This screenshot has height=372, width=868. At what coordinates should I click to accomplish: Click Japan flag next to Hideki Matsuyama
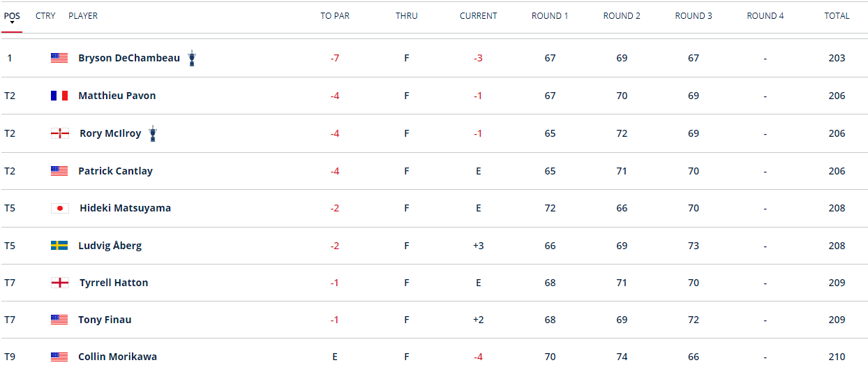point(60,208)
